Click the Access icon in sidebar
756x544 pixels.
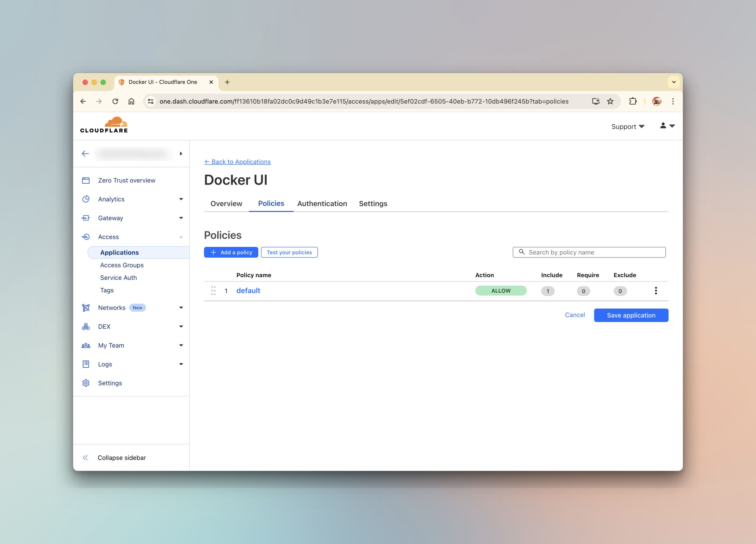(x=86, y=237)
